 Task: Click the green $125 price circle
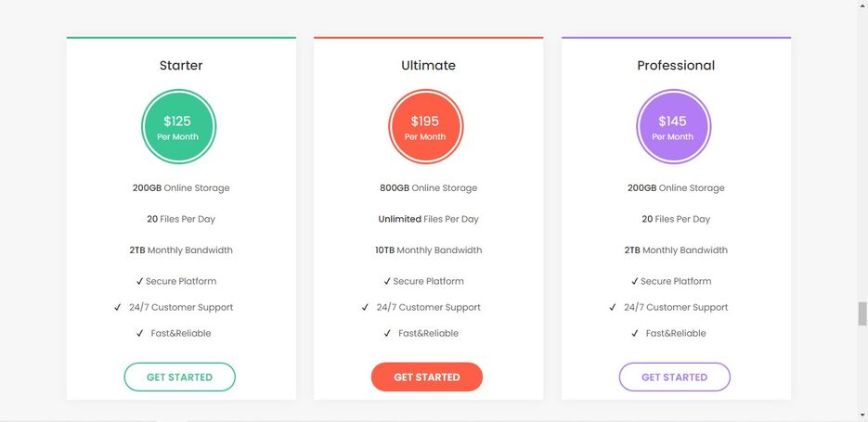click(178, 127)
